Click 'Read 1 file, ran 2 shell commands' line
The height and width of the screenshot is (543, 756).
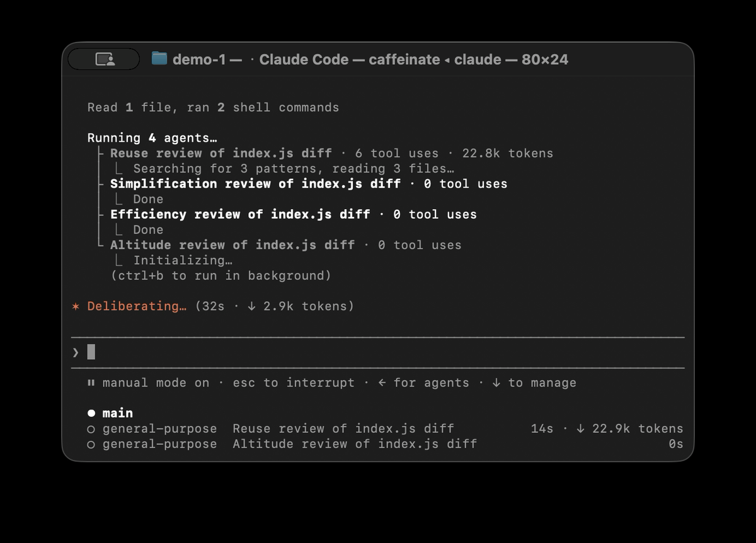pyautogui.click(x=213, y=108)
